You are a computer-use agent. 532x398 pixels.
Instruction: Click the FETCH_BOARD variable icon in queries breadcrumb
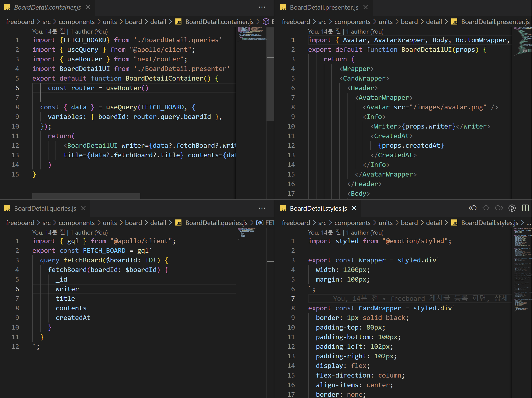click(x=260, y=222)
